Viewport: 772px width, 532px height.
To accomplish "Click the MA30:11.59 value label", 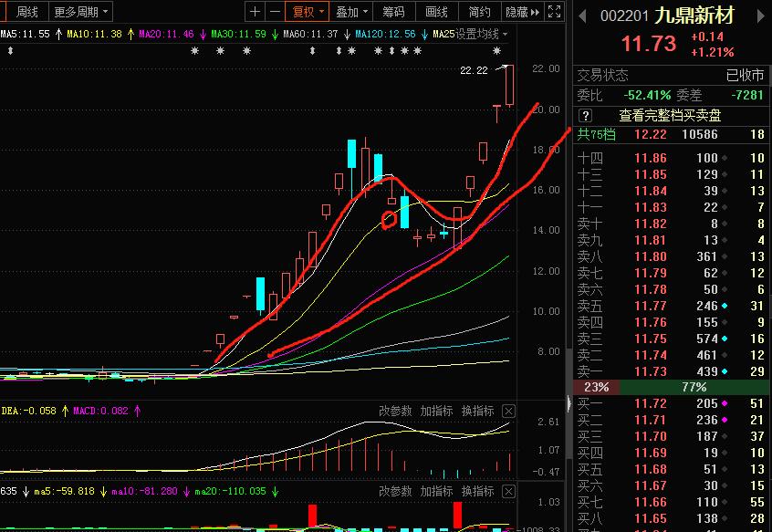I will click(x=238, y=35).
